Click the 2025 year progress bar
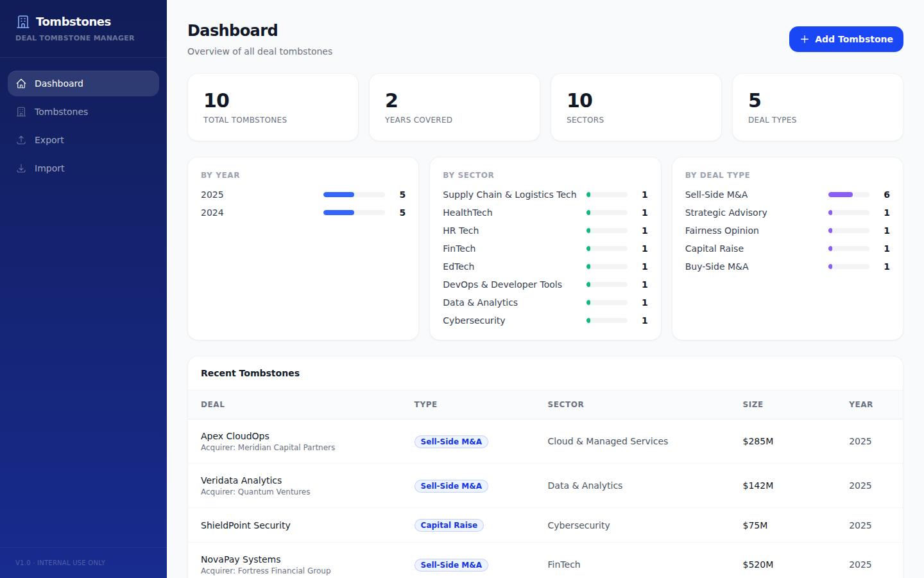This screenshot has width=924, height=578. pos(354,195)
